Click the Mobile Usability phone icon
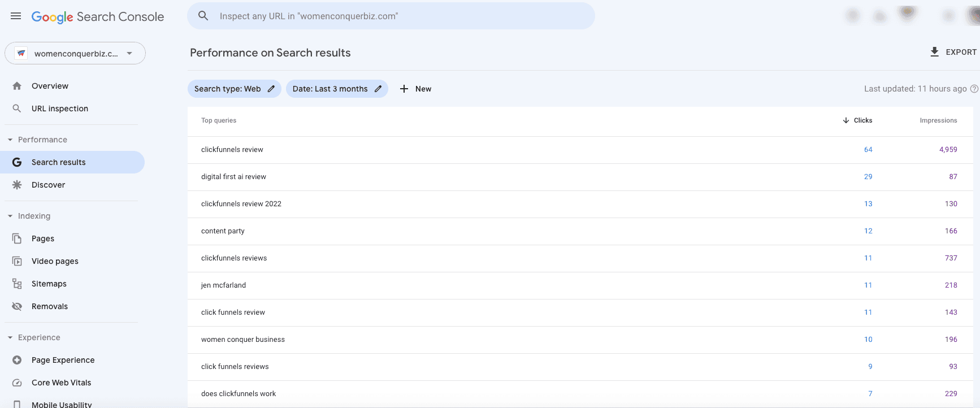 coord(17,404)
